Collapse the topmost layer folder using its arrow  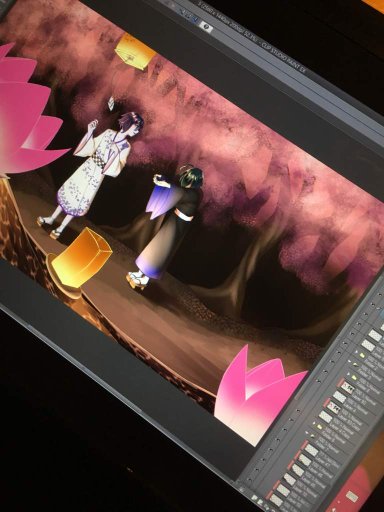pyautogui.click(x=356, y=352)
